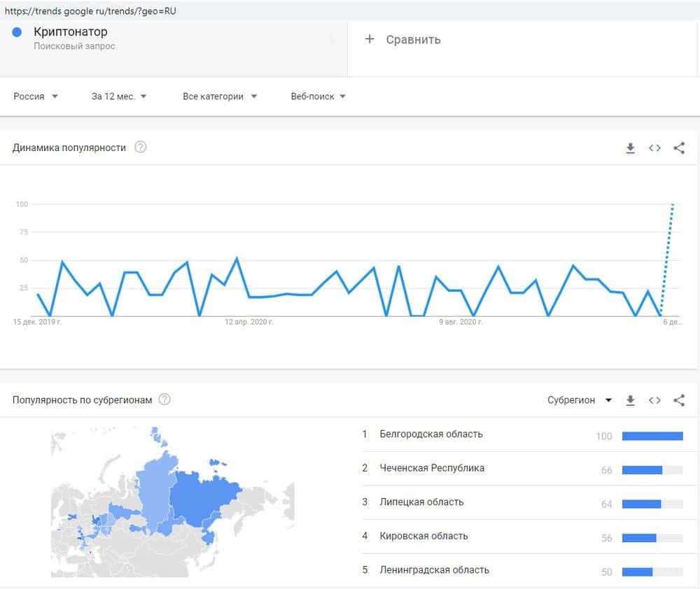
Task: Edit the Криптонатор search term
Action: pos(71,32)
